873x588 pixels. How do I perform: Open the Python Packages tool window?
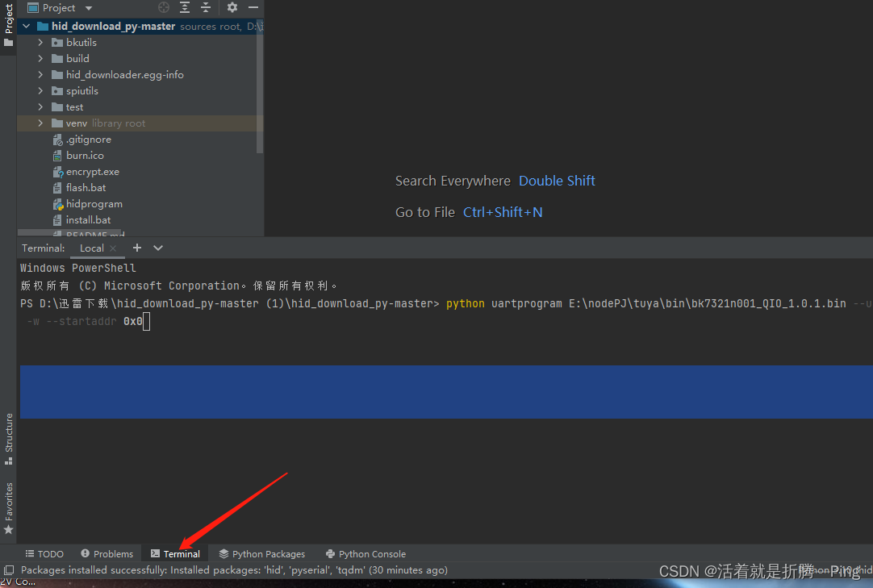point(261,554)
